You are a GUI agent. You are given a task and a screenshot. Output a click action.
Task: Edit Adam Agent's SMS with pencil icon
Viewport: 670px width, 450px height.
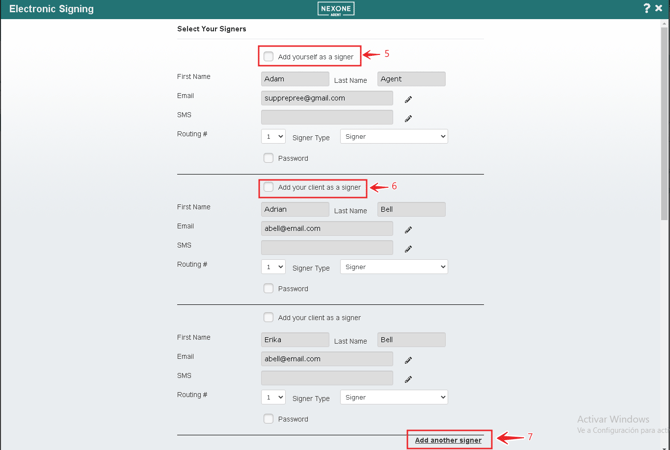408,118
